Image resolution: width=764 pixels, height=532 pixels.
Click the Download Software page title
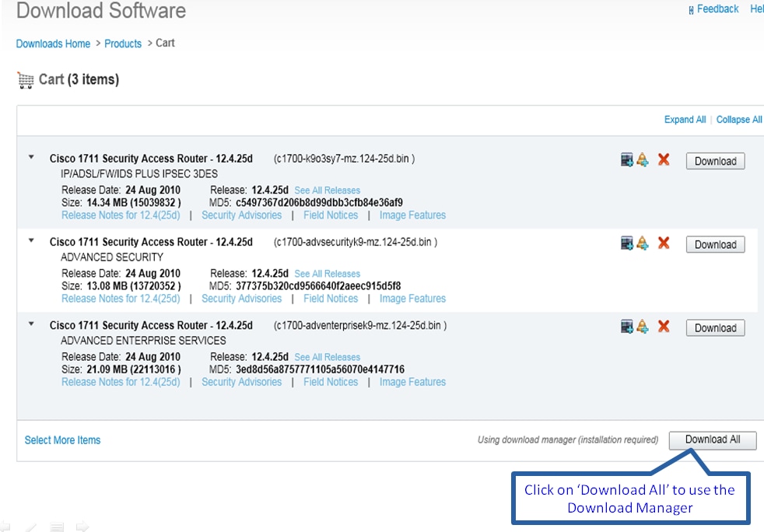pos(101,11)
